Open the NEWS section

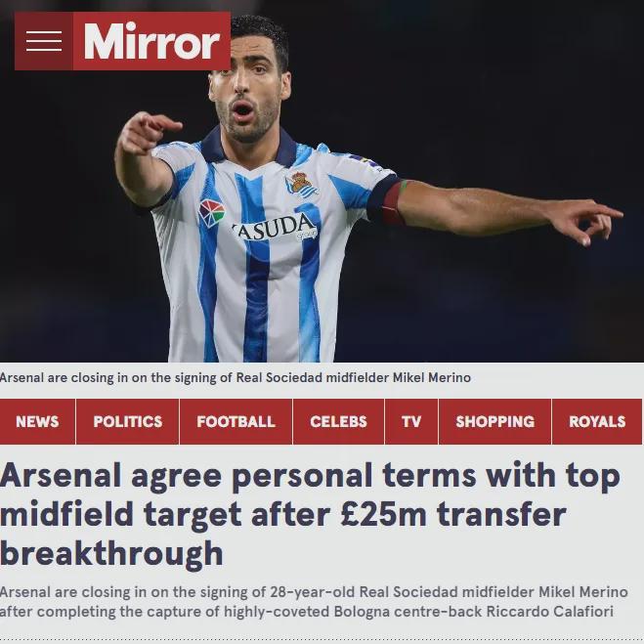(37, 421)
